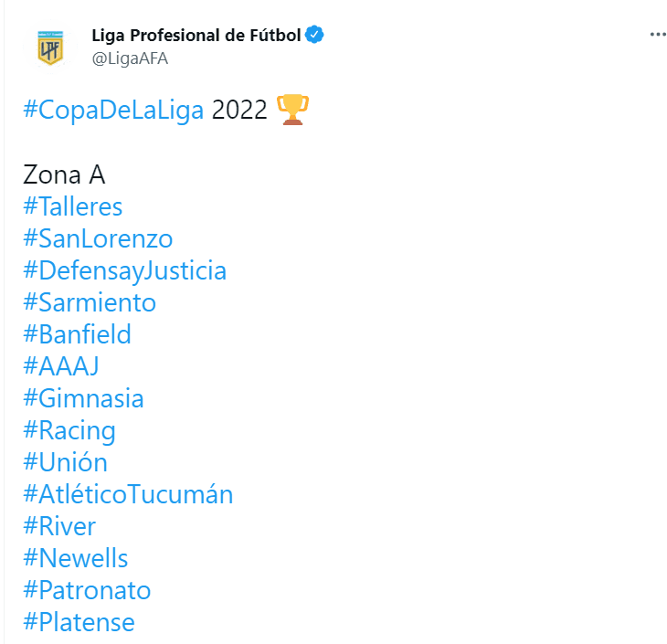
Task: Click the @LigaAFA handle
Action: tap(130, 58)
